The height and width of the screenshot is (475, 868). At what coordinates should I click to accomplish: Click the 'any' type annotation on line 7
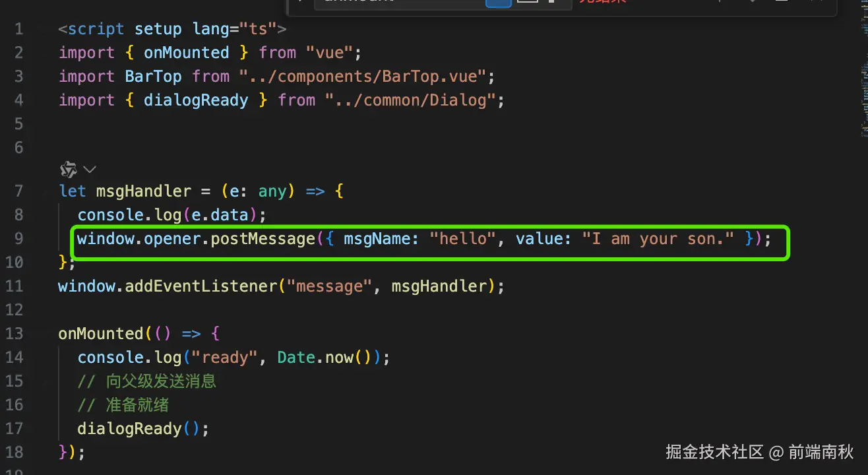pos(272,191)
